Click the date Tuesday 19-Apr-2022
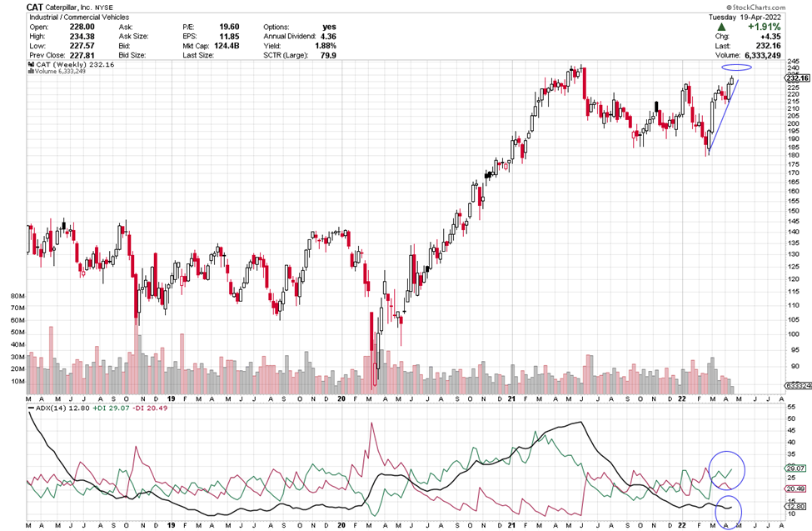 click(745, 18)
